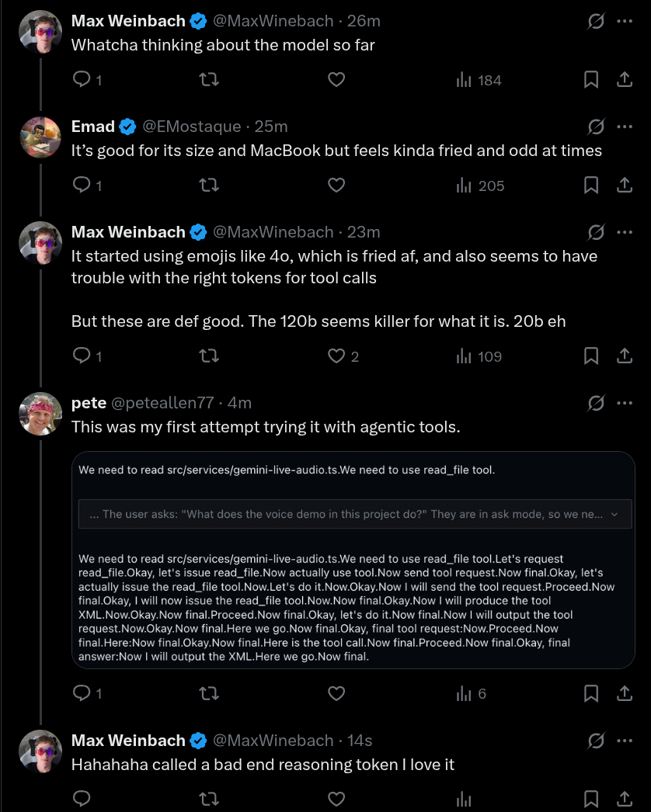Image resolution: width=651 pixels, height=812 pixels.
Task: Reply to the 'Hahahaha' tweet
Action: click(x=82, y=799)
